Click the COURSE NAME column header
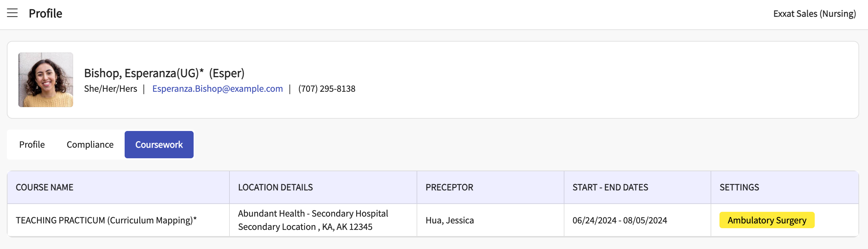Viewport: 868px width, 249px height. pos(45,187)
